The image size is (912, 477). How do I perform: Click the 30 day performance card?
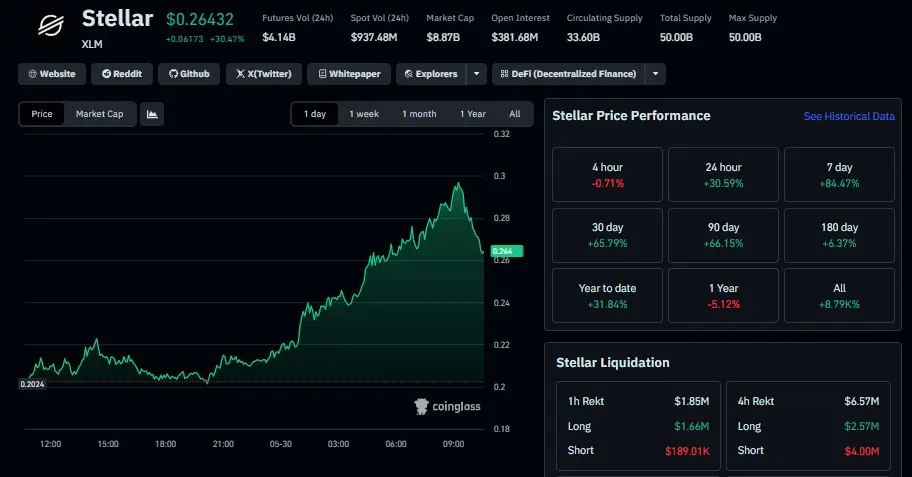coord(607,235)
